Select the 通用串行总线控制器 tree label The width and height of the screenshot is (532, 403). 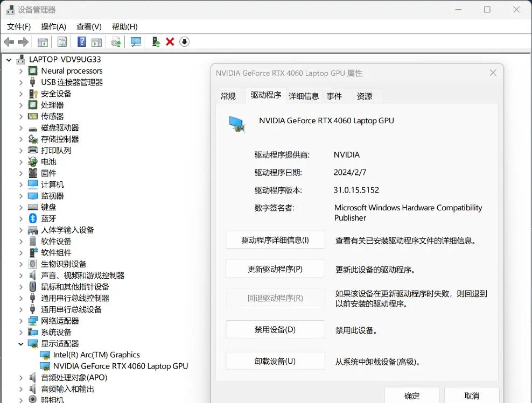click(75, 298)
